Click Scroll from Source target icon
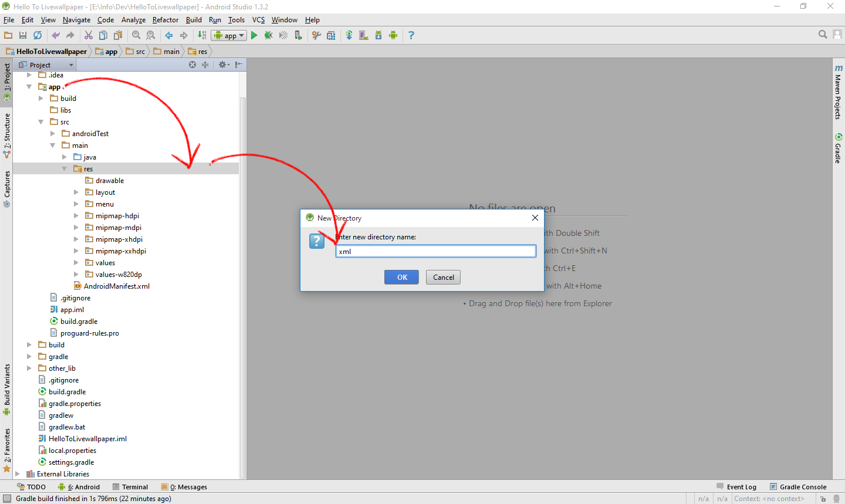Viewport: 845px width, 504px height. tap(192, 65)
